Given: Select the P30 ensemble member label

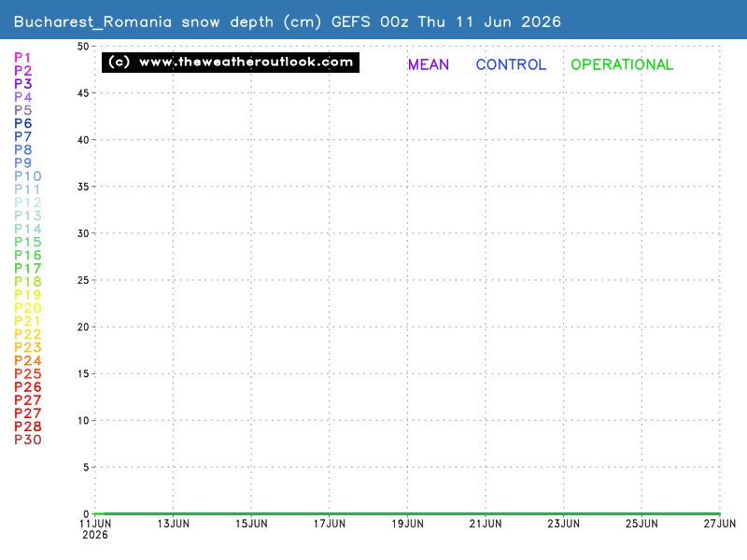Looking at the screenshot, I should 28,440.
